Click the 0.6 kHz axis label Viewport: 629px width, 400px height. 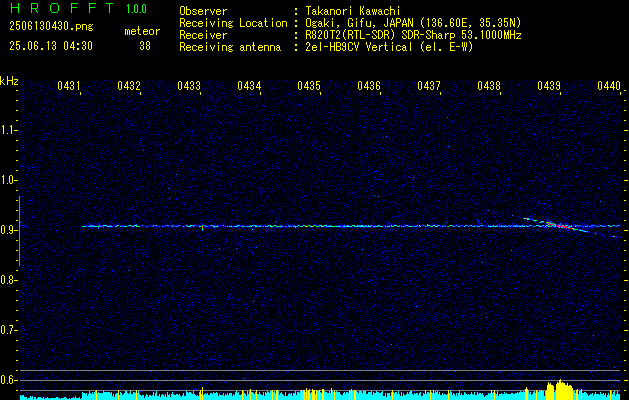pyautogui.click(x=8, y=380)
